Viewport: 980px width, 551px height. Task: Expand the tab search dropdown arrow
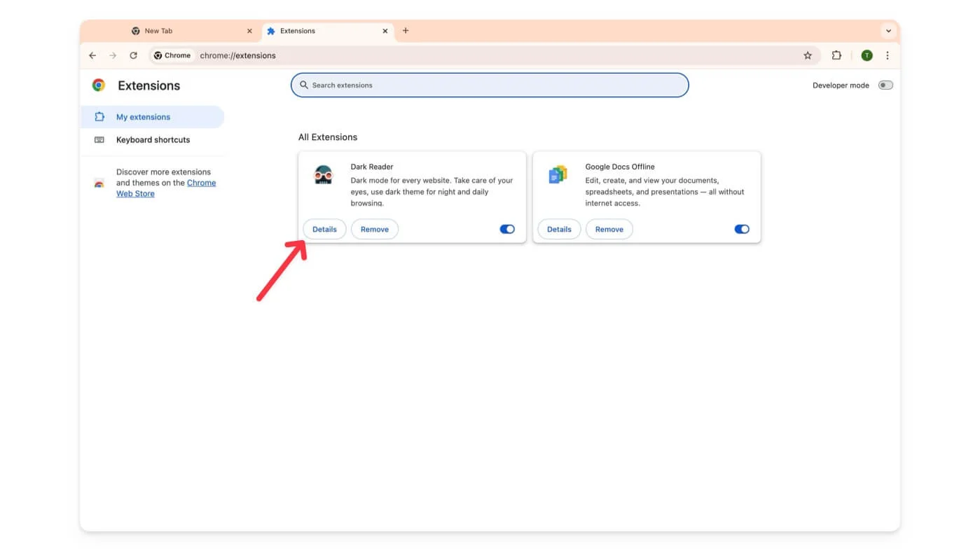tap(888, 31)
